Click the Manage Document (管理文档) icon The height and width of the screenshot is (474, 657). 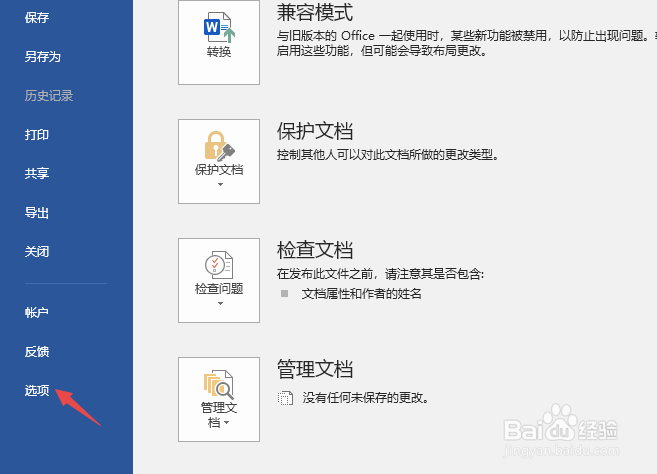click(219, 385)
